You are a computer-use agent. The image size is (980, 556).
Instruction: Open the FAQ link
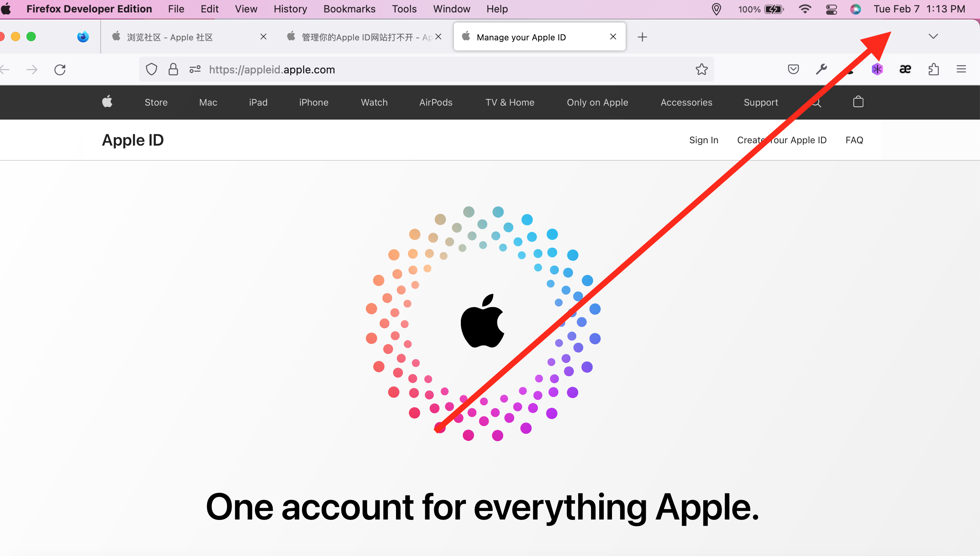pyautogui.click(x=854, y=140)
